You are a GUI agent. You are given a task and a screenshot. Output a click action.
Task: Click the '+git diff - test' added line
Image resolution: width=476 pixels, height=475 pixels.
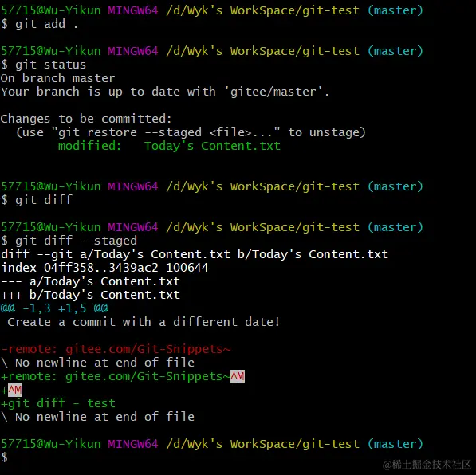click(58, 403)
